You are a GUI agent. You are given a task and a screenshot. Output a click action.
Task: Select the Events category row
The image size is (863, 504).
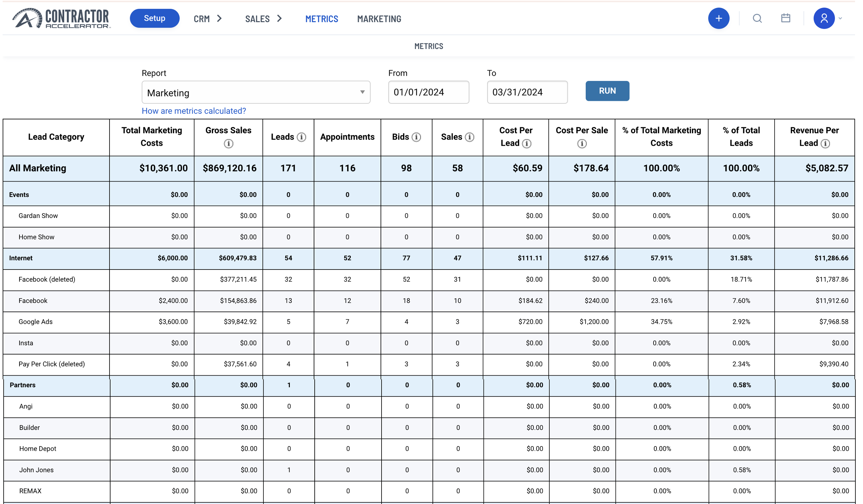click(x=429, y=194)
